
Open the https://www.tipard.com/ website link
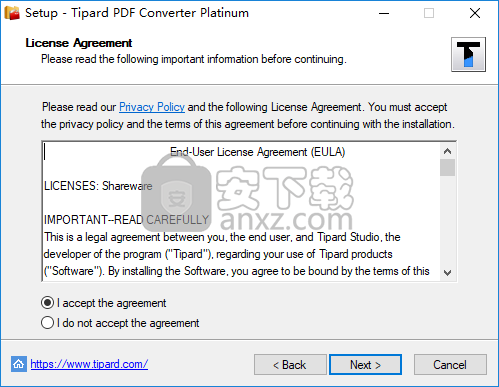coord(89,364)
